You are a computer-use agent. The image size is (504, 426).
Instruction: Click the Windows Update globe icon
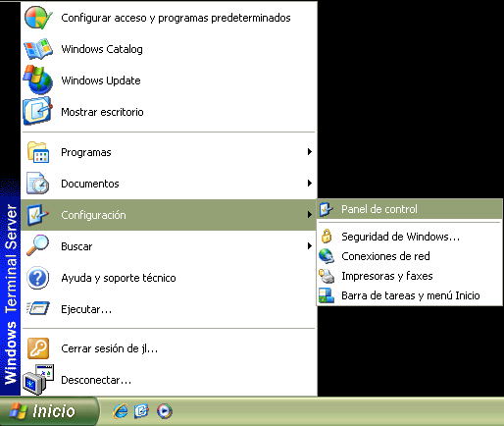tap(38, 80)
